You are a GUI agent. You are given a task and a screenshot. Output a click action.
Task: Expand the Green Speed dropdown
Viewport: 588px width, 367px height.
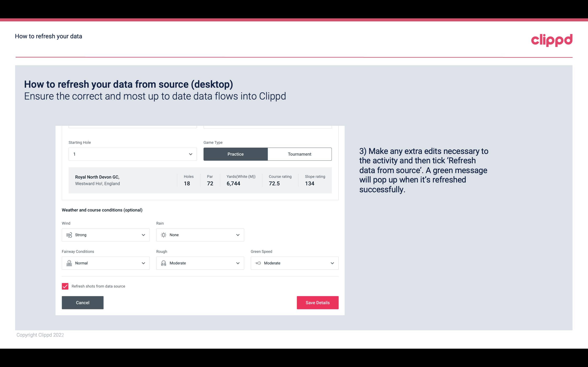(332, 263)
